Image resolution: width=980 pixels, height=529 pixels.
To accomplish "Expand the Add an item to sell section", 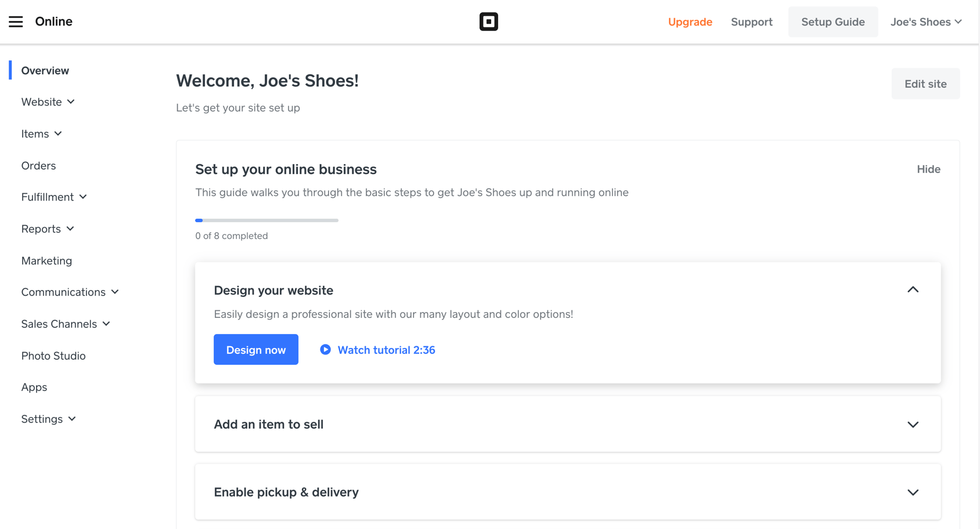I will point(913,425).
